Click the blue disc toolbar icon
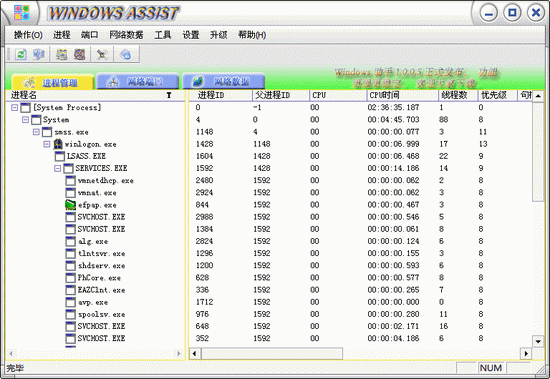 tap(126, 54)
